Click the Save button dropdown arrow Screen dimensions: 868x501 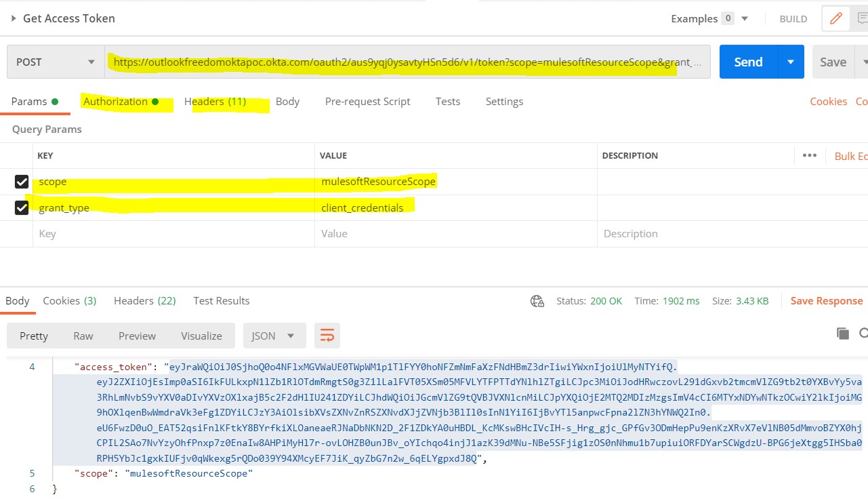[x=862, y=62]
